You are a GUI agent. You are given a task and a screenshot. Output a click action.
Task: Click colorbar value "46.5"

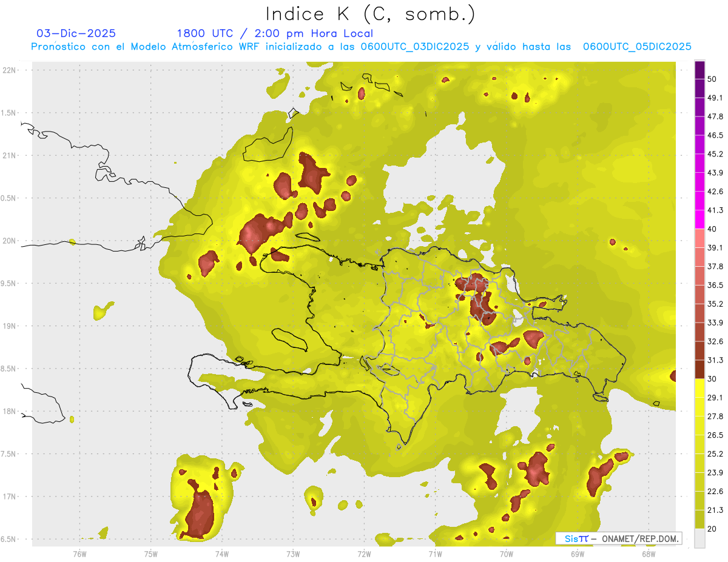[x=715, y=135]
